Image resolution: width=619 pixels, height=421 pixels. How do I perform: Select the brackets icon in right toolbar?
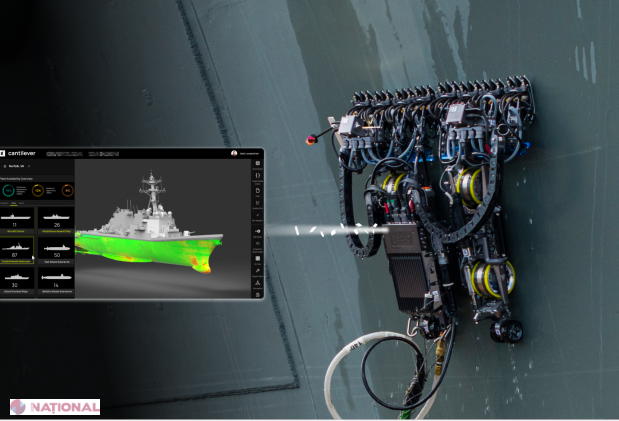pyautogui.click(x=258, y=176)
